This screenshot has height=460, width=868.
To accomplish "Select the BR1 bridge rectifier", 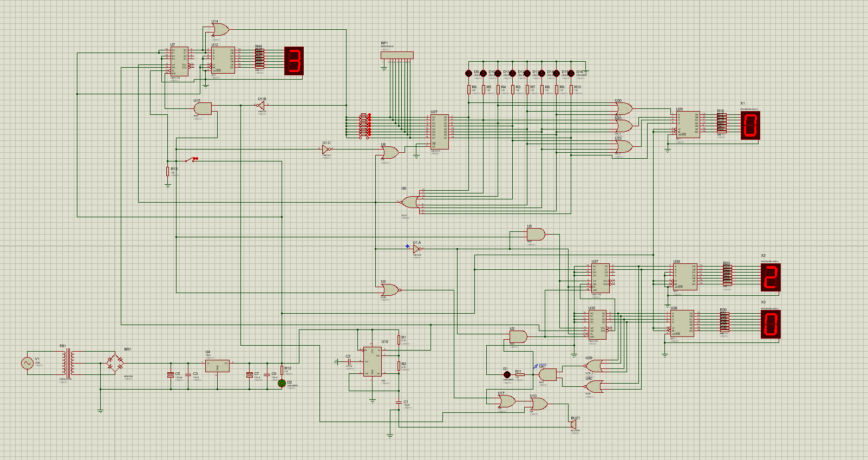I will pyautogui.click(x=115, y=363).
